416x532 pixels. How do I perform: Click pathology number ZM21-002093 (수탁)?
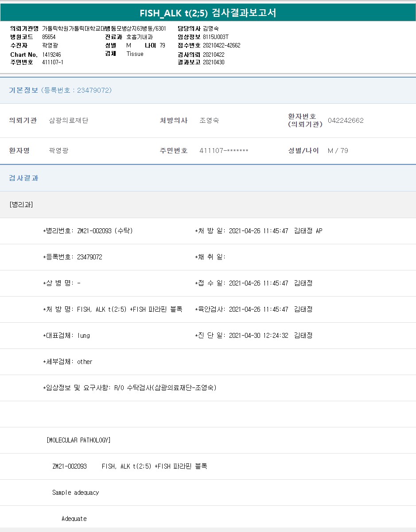tap(105, 231)
